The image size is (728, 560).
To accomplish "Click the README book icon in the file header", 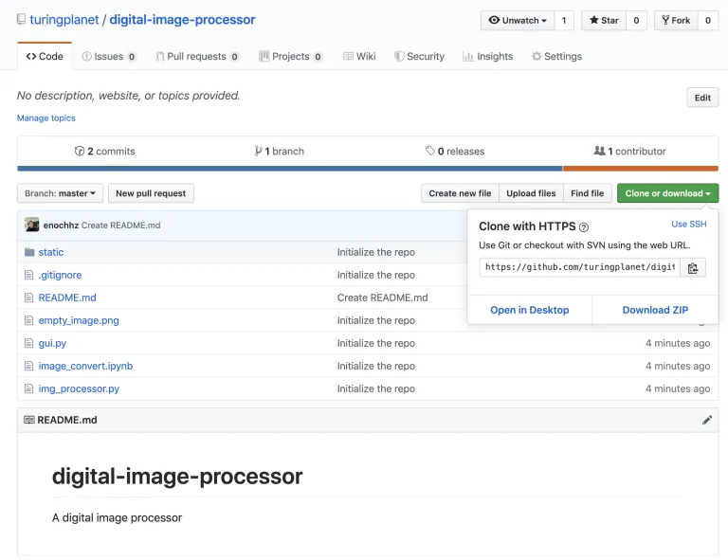I will pos(29,420).
